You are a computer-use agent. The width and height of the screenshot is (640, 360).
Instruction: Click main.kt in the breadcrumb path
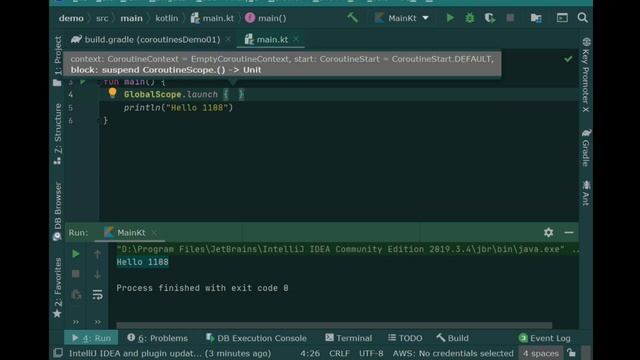[212, 18]
